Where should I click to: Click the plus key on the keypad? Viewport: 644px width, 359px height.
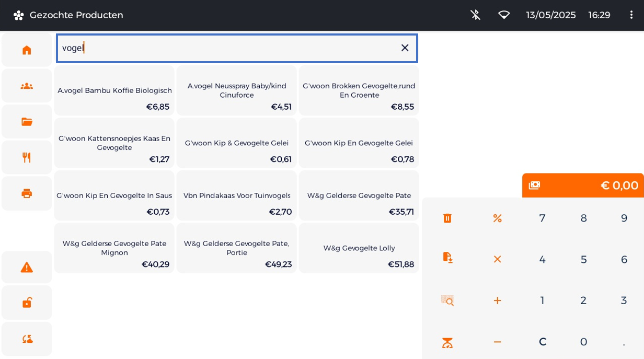[x=497, y=300]
